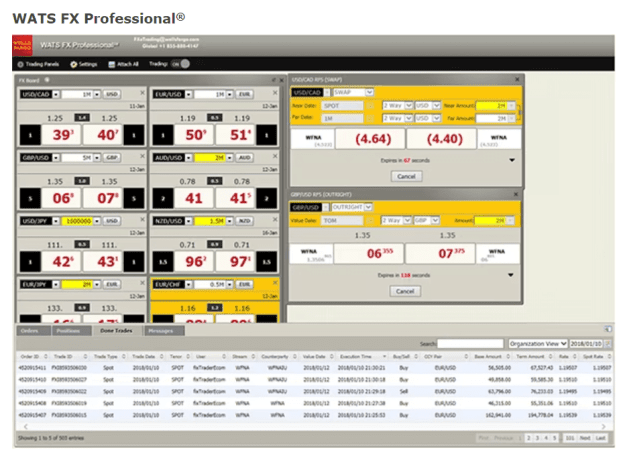Close the USD/CAD rate tile
The height and width of the screenshot is (452, 625).
pyautogui.click(x=142, y=93)
